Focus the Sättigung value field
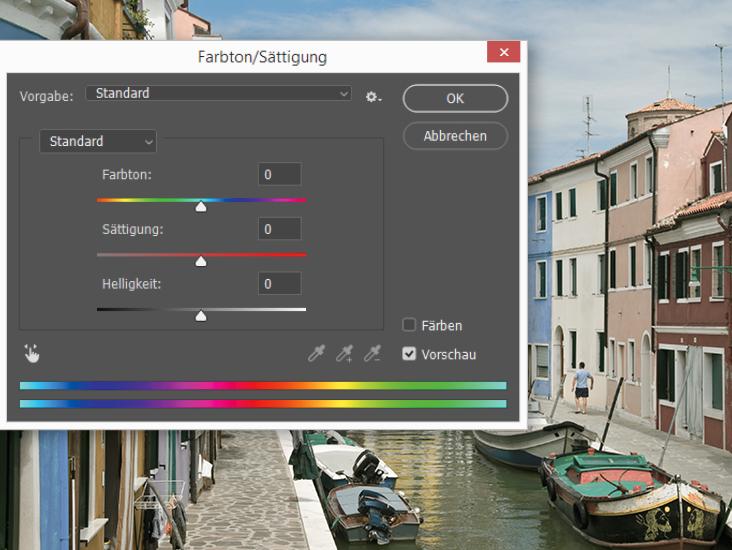The width and height of the screenshot is (732, 550). (x=279, y=230)
